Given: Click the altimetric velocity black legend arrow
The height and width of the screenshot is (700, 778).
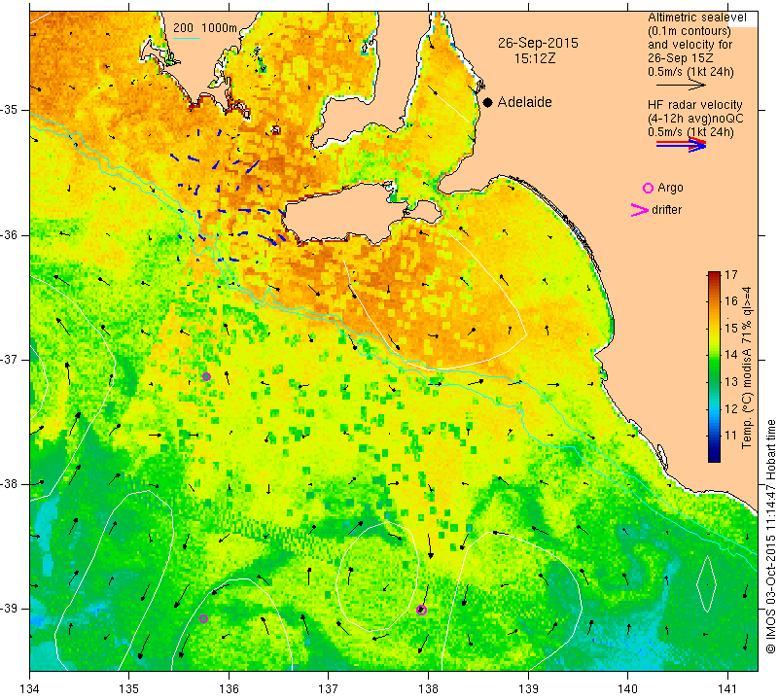Looking at the screenshot, I should pos(682,85).
